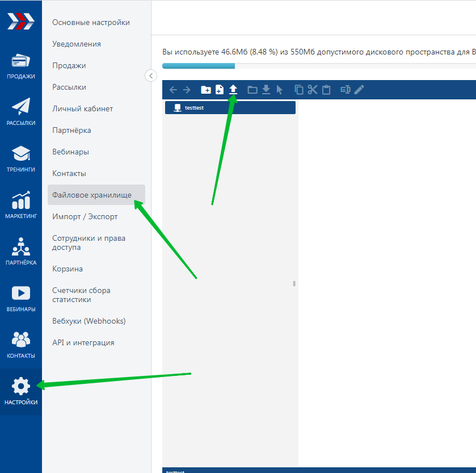The height and width of the screenshot is (473, 476).
Task: Open the Рассылки section in sidebar
Action: pos(21,111)
